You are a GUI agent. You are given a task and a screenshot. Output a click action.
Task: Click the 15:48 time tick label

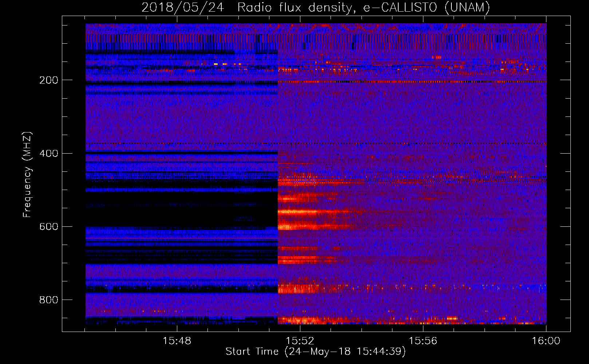click(x=177, y=341)
